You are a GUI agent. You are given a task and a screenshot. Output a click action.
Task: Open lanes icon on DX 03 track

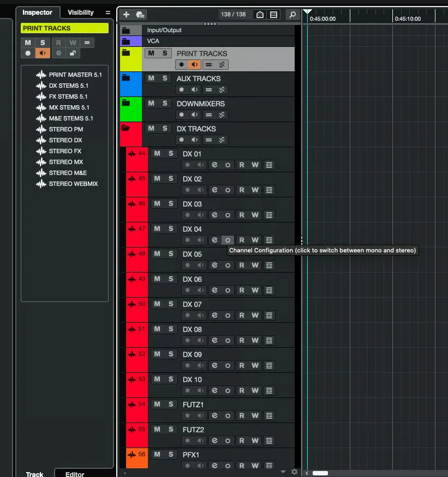(x=269, y=215)
